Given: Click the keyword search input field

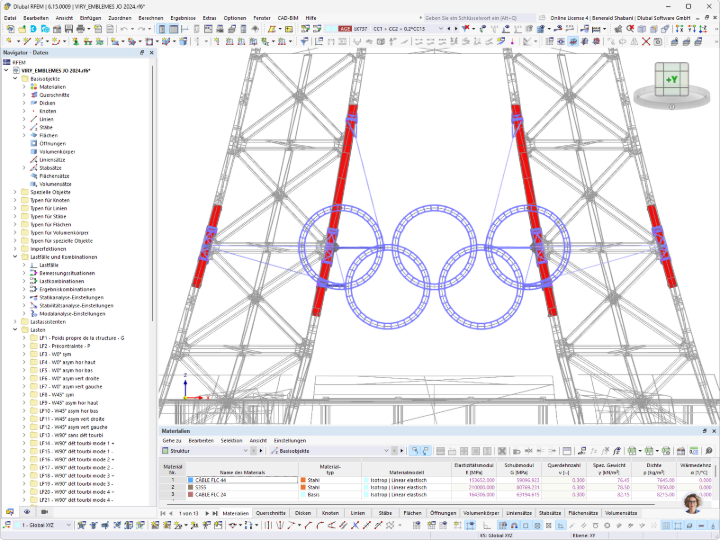Looking at the screenshot, I should 479,18.
